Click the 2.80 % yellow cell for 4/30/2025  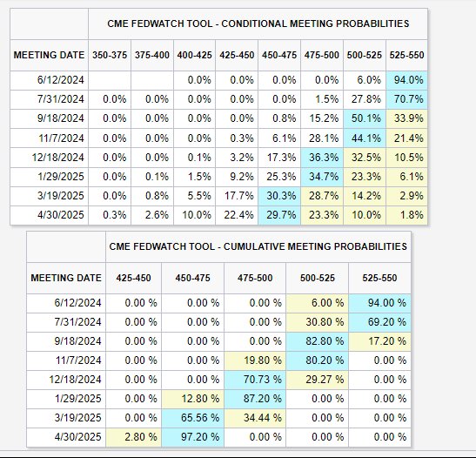click(133, 437)
